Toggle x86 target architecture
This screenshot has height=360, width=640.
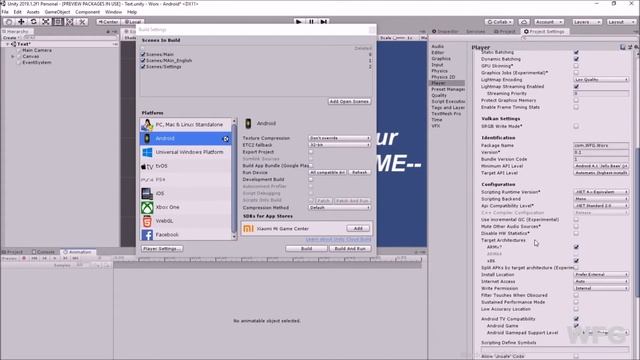tap(576, 260)
